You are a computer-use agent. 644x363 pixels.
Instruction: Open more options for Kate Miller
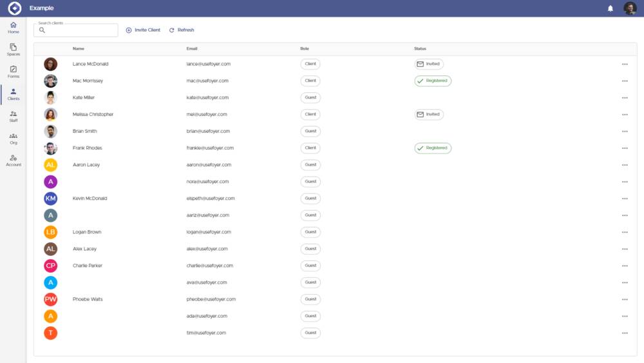click(x=625, y=98)
